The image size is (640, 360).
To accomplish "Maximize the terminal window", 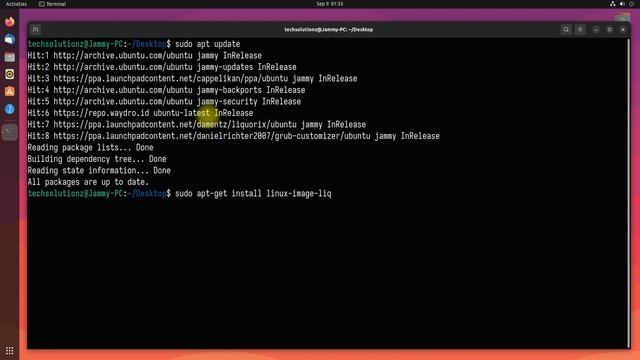I will tap(609, 29).
